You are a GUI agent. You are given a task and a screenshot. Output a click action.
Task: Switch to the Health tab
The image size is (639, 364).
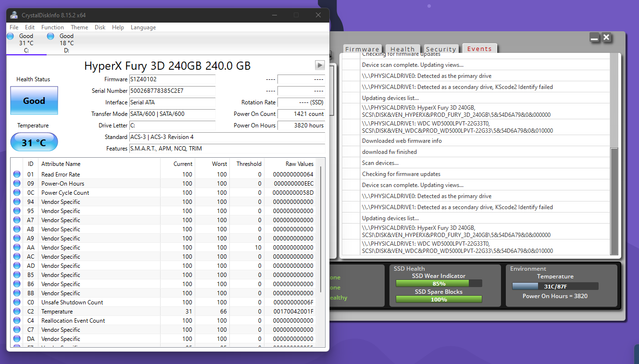[x=402, y=49]
